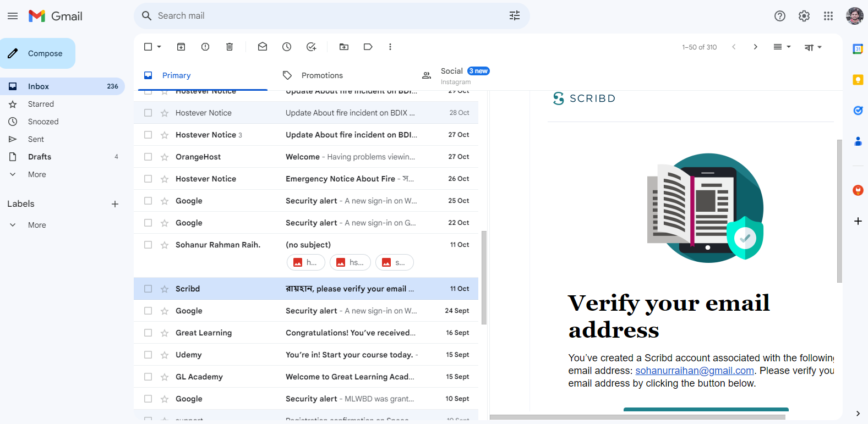The width and height of the screenshot is (868, 424).
Task: Delete the conversation with trash icon
Action: pyautogui.click(x=230, y=47)
